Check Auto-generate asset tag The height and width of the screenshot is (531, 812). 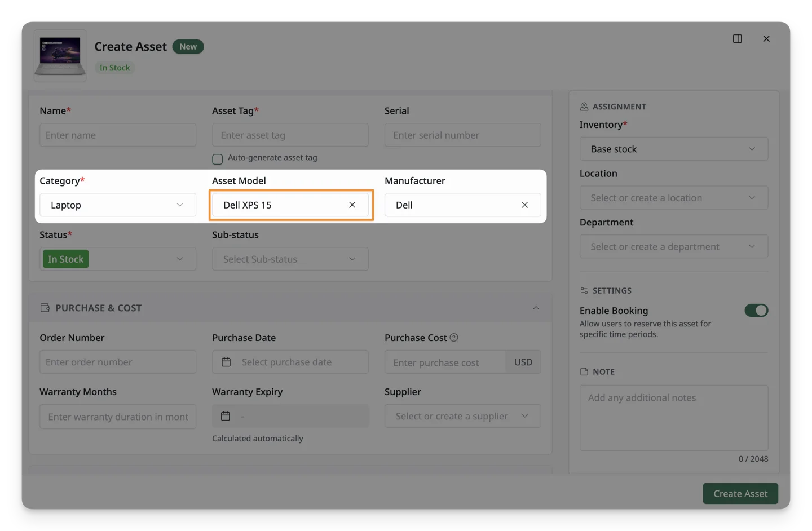(218, 158)
